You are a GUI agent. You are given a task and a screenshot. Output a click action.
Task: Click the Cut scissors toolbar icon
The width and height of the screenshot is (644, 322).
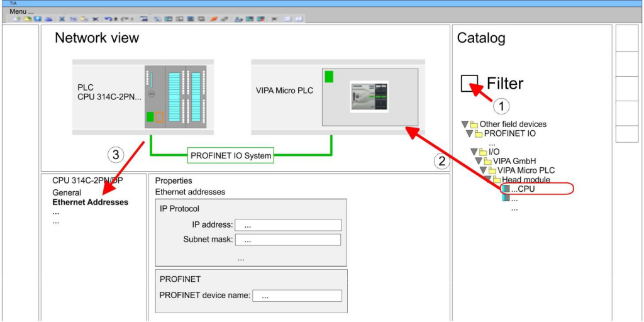62,19
